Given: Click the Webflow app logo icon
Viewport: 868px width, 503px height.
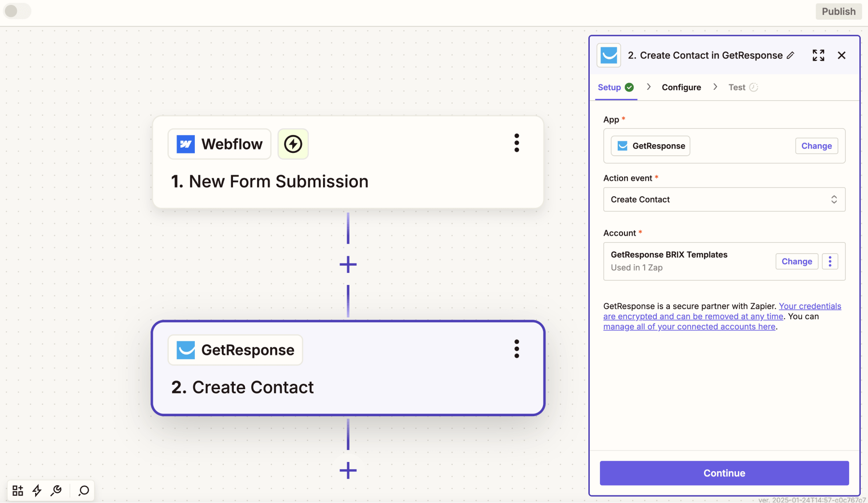Looking at the screenshot, I should point(186,144).
